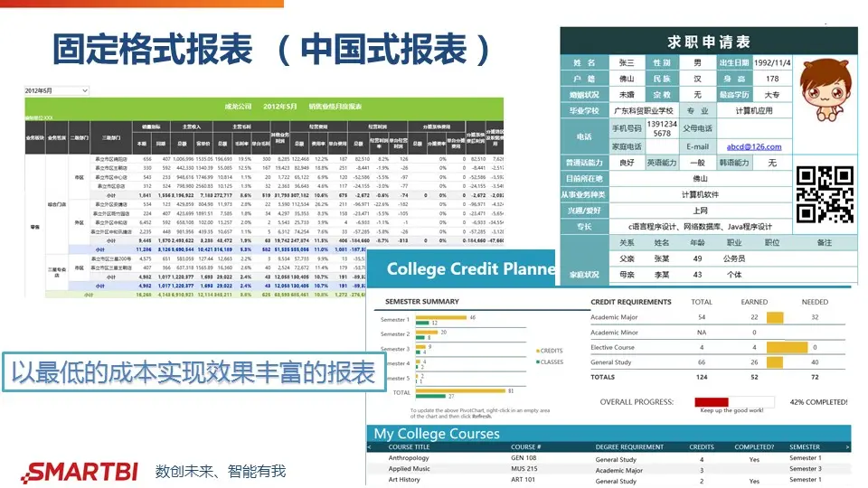Click the right arrow in courses header
Viewport: 868px width, 488px height.
847,447
